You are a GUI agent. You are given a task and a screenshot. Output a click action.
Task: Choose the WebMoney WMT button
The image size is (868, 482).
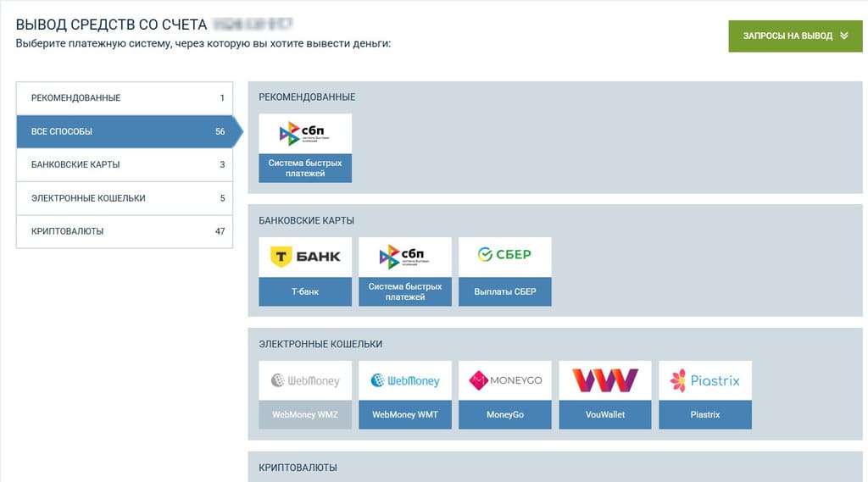[405, 414]
